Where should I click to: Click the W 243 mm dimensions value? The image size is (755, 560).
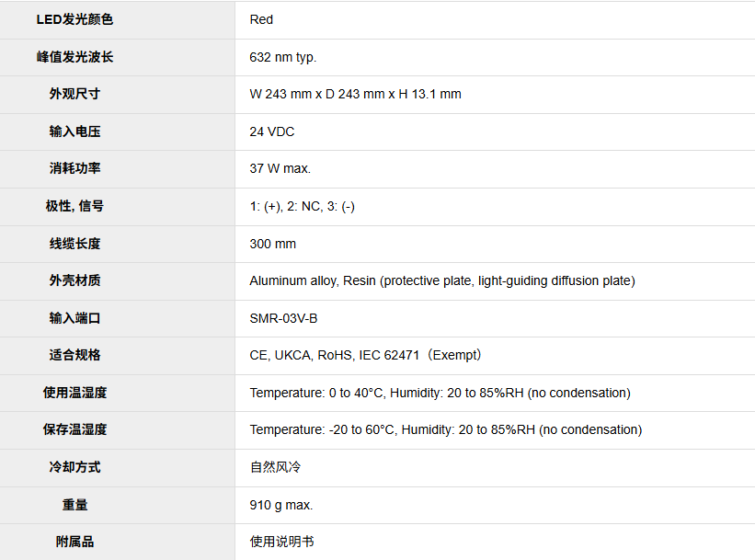(355, 94)
